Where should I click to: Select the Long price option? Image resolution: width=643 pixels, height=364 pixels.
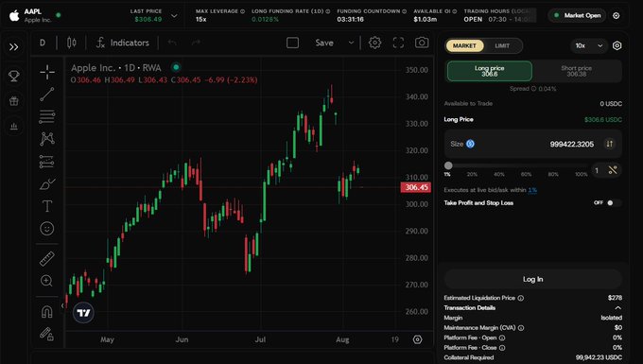point(489,71)
